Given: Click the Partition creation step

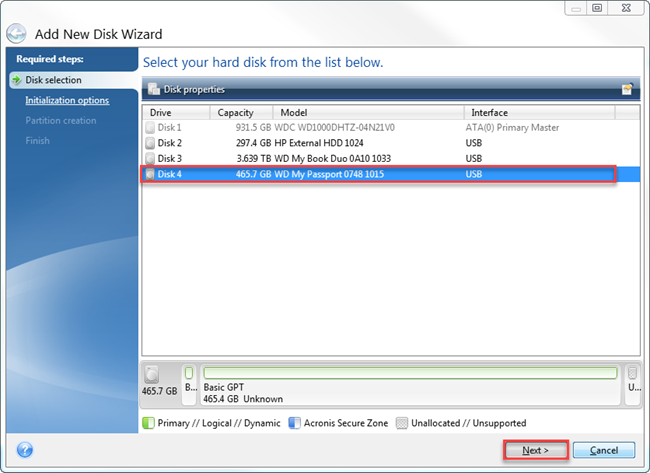Looking at the screenshot, I should 61,121.
